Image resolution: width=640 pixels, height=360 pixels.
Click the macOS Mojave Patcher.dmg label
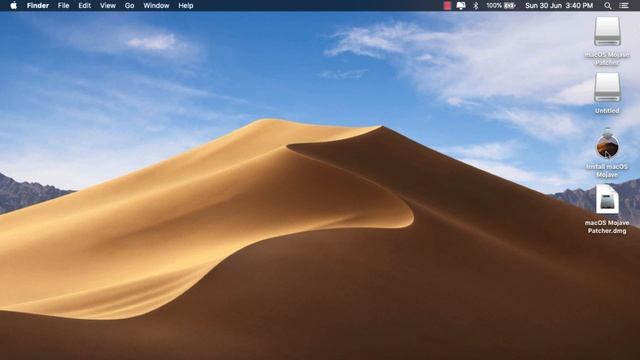click(x=607, y=227)
